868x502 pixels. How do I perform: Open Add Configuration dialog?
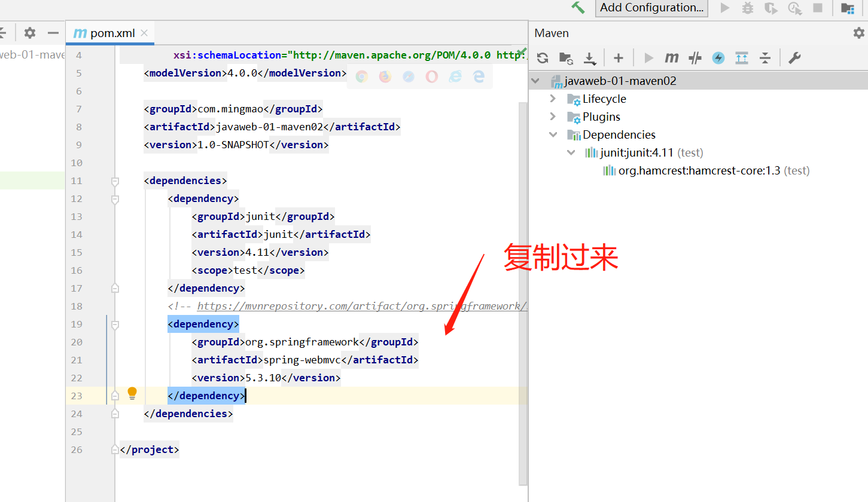(x=651, y=8)
